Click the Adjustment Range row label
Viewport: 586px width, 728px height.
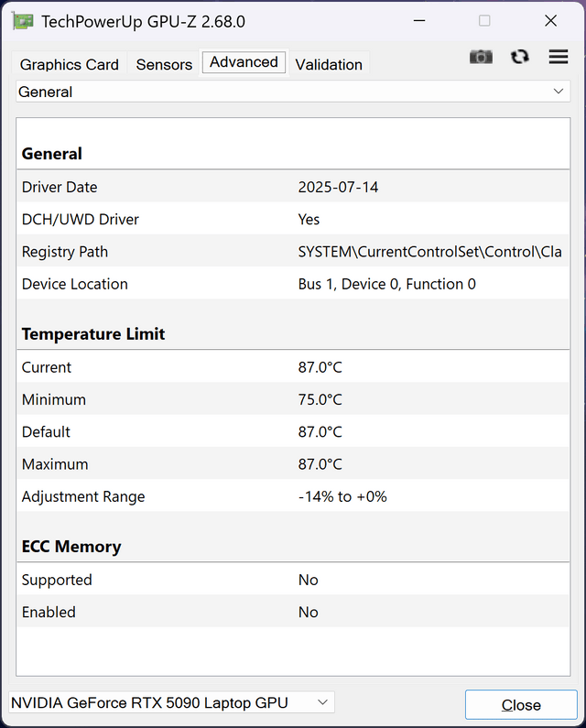(83, 497)
